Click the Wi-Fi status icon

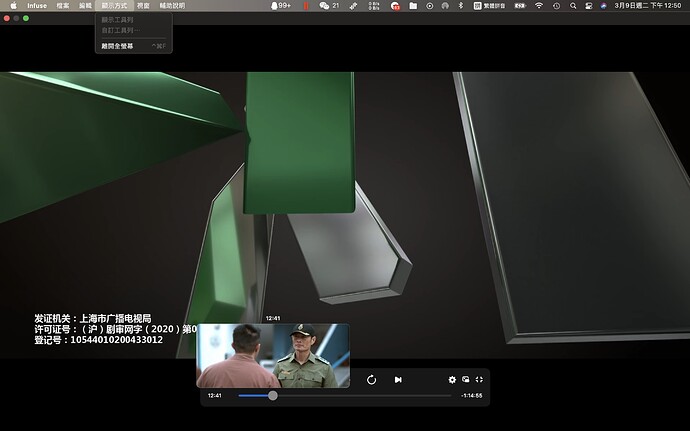(x=539, y=6)
